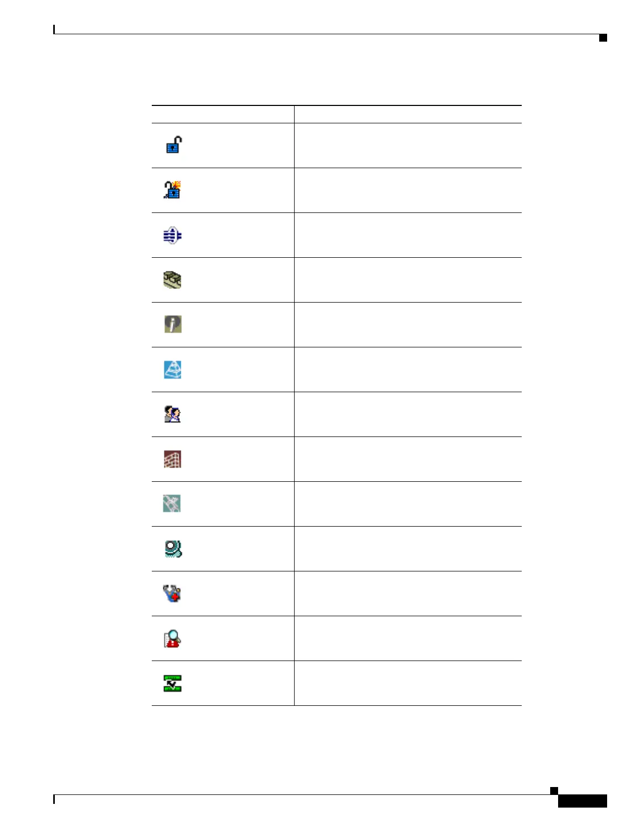Click the teal faded diagonal lines icon
The image size is (644, 835).
(172, 503)
